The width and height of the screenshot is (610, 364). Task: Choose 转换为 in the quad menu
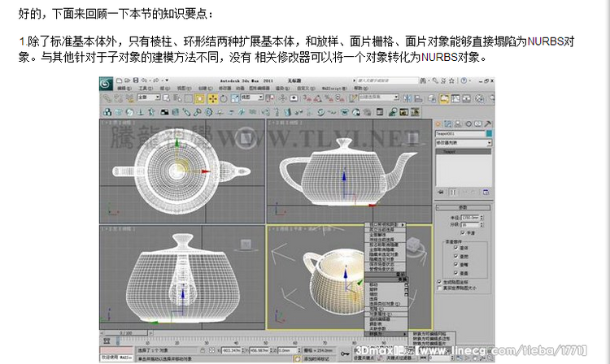coord(386,334)
